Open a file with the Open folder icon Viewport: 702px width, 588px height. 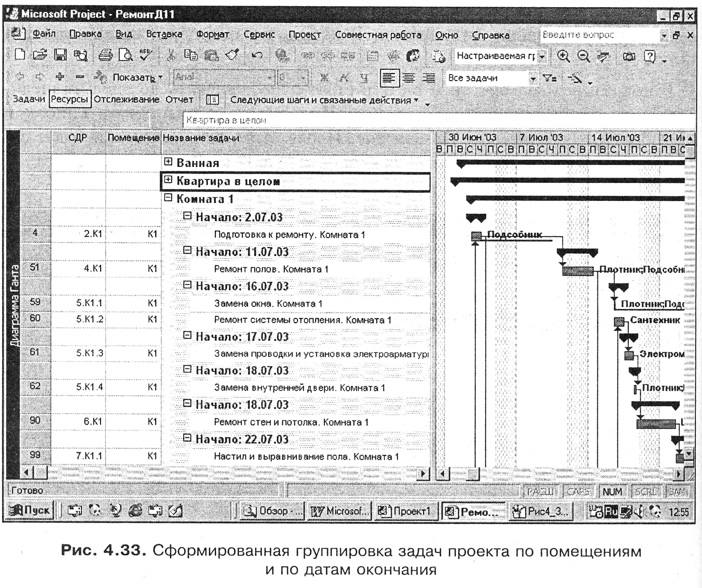coord(40,55)
